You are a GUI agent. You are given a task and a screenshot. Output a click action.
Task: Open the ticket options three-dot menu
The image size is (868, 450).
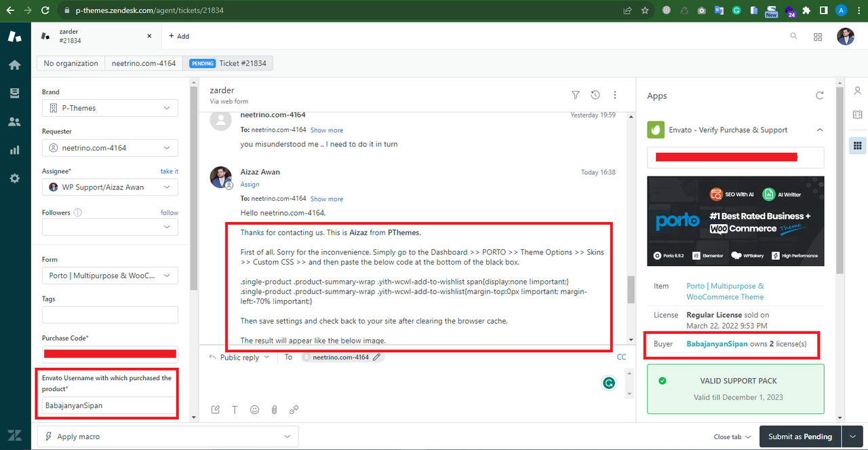pyautogui.click(x=615, y=95)
